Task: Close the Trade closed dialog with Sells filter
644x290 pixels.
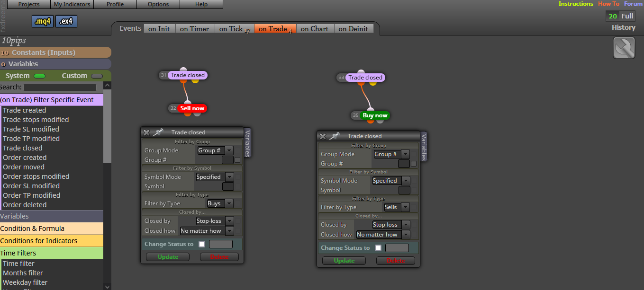Action: click(x=323, y=136)
